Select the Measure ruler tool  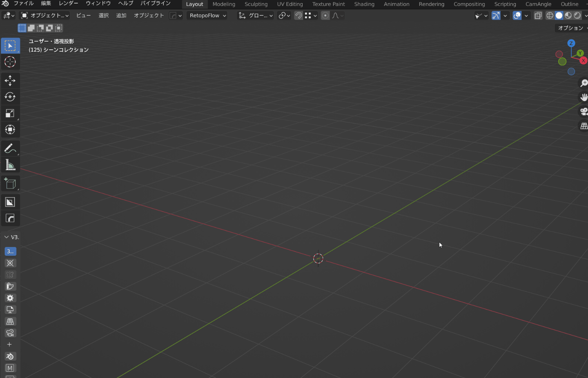pyautogui.click(x=10, y=165)
